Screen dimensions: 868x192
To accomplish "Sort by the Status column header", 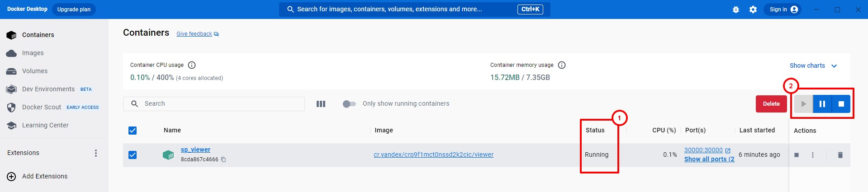I will click(595, 130).
